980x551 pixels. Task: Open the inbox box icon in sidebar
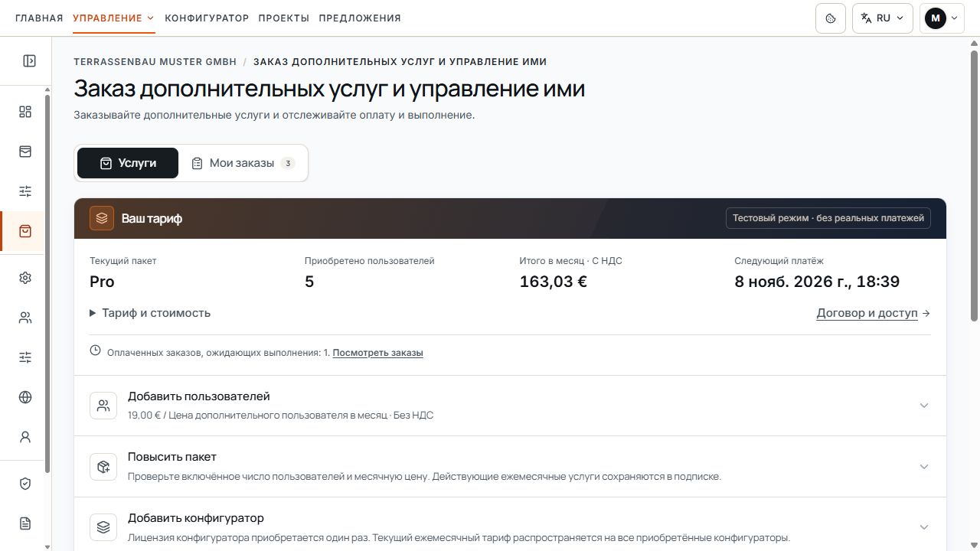[25, 152]
